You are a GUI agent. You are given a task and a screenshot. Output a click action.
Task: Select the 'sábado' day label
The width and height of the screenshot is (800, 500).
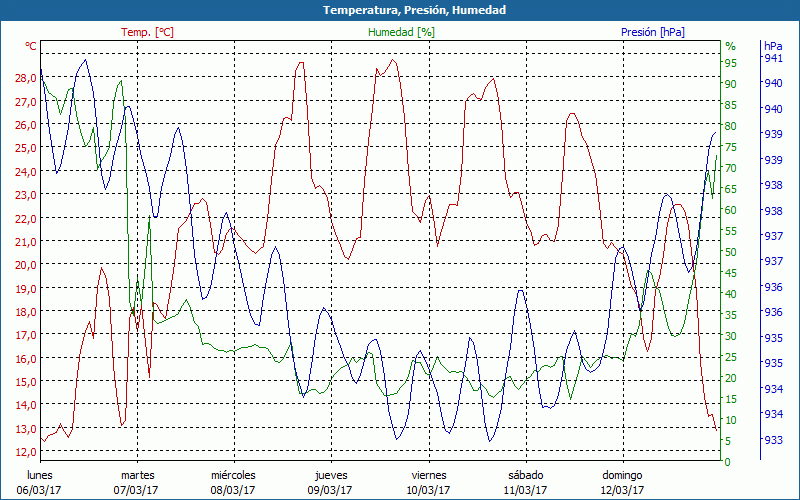(x=525, y=475)
